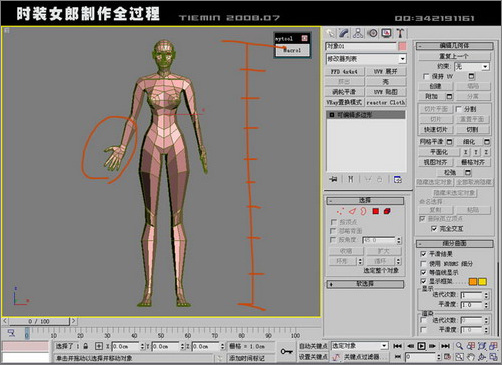This screenshot has height=365, width=502.
Task: Select Edge sub-object level icon
Action: 352,211
